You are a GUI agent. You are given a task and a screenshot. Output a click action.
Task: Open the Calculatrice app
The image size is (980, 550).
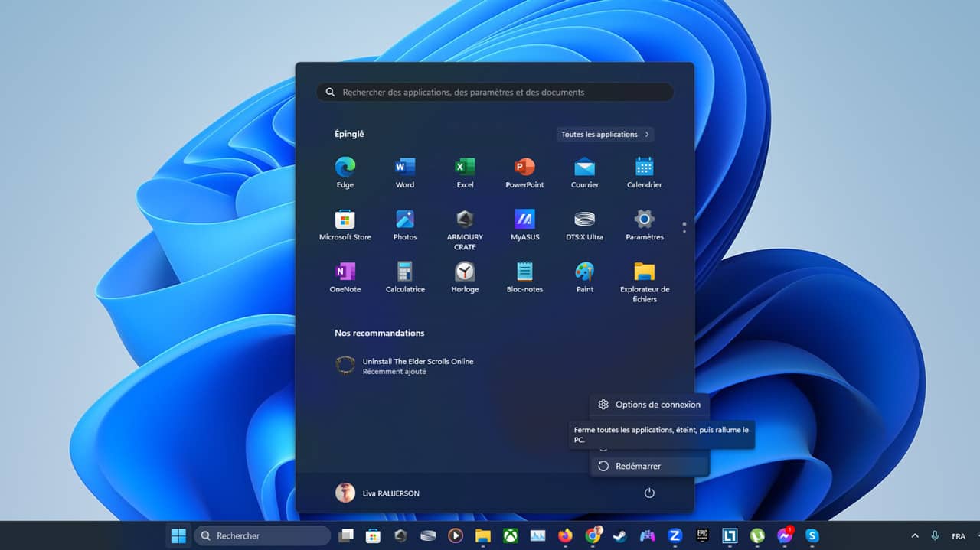pos(405,277)
